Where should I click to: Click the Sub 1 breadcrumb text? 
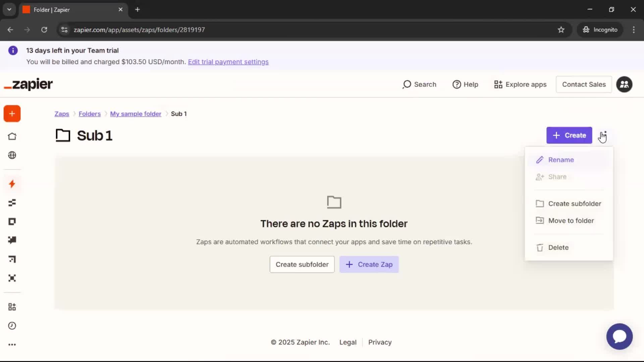[179, 114]
